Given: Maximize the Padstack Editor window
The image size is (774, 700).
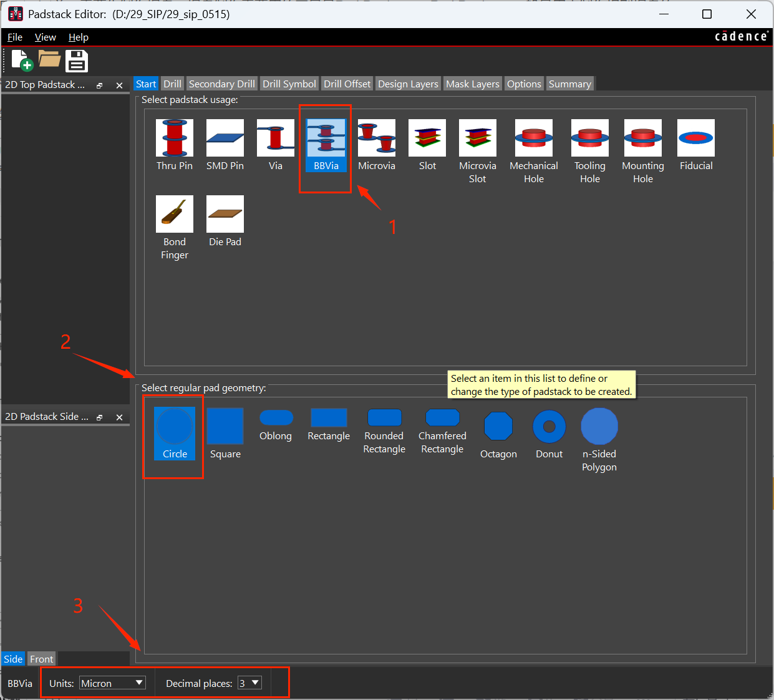Looking at the screenshot, I should [707, 14].
